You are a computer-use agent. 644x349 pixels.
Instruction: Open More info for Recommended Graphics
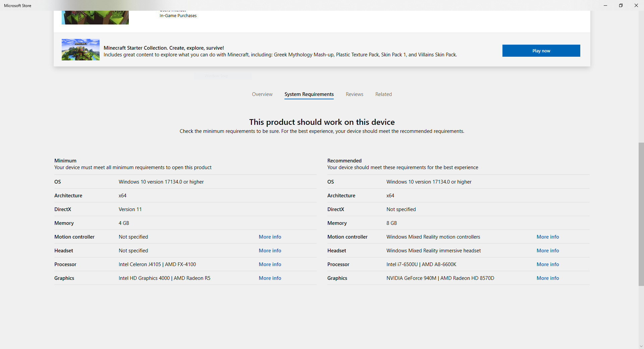click(x=547, y=278)
